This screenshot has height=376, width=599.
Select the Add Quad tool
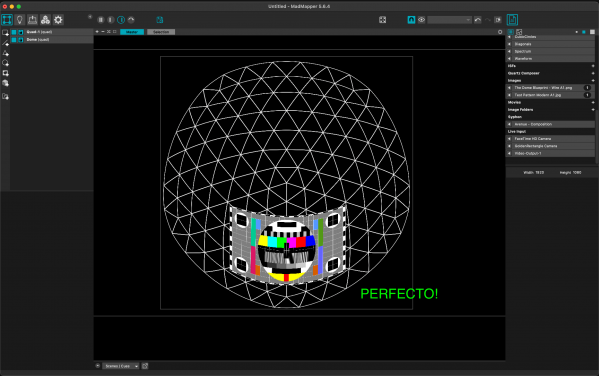click(x=5, y=33)
